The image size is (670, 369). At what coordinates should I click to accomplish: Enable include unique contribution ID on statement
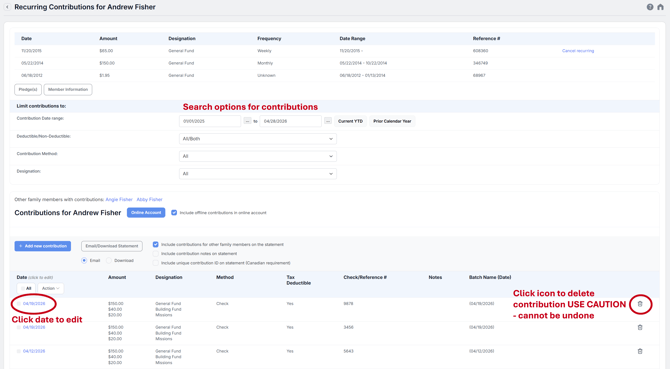156,263
